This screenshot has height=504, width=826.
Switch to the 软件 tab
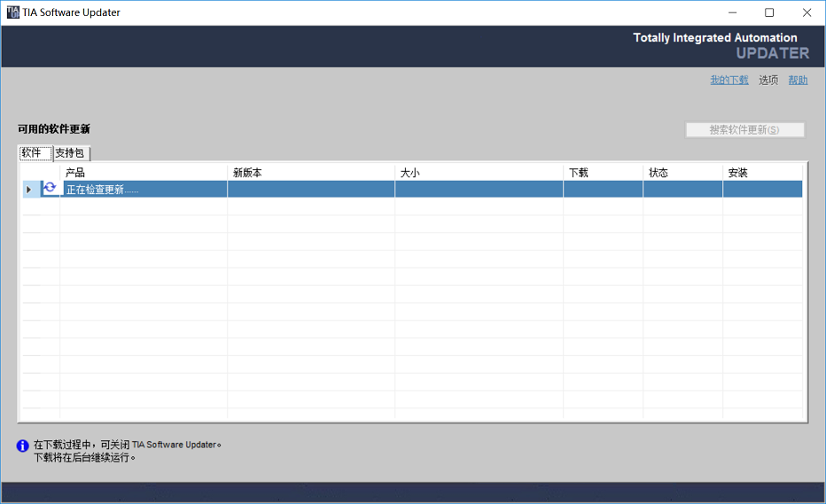point(32,153)
